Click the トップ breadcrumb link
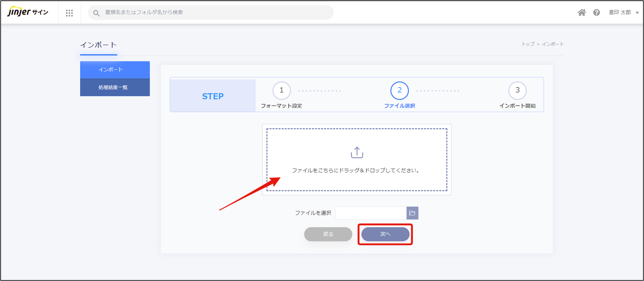This screenshot has width=644, height=281. coord(528,44)
